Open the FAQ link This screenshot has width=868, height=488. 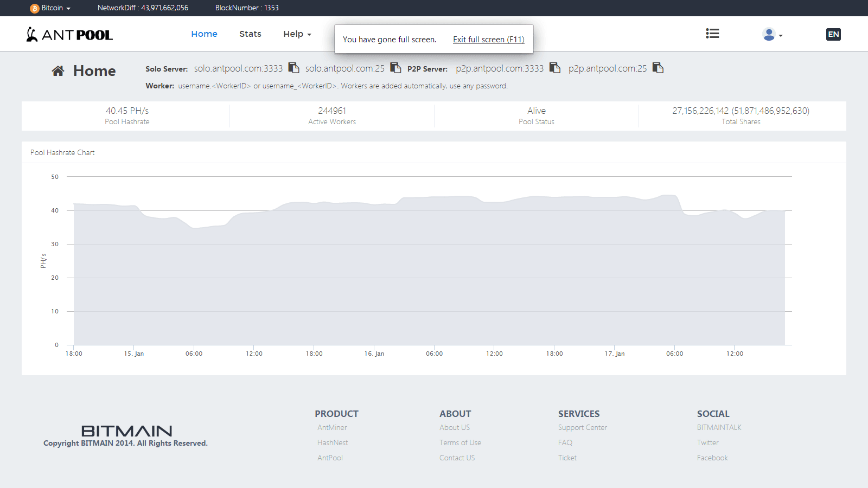[565, 442]
